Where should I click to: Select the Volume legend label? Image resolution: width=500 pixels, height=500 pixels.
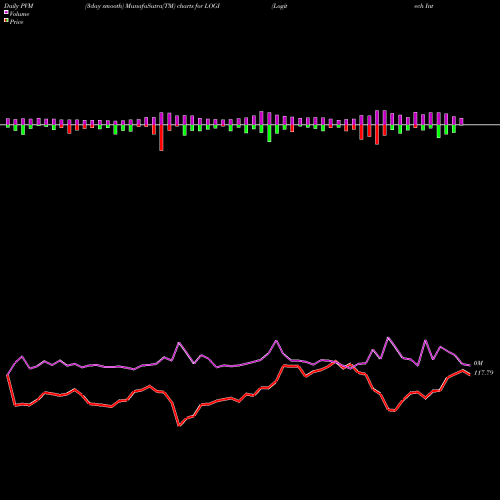(x=19, y=14)
